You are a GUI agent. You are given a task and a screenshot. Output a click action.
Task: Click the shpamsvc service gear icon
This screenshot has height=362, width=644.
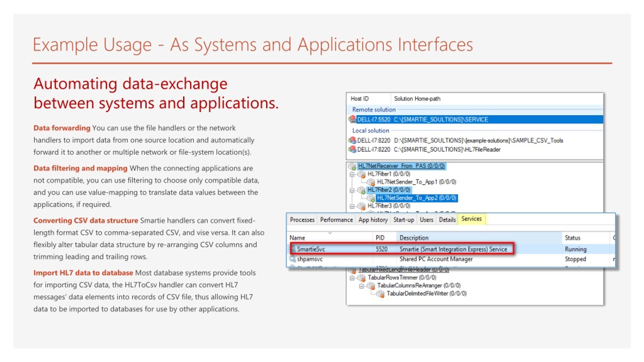(292, 259)
